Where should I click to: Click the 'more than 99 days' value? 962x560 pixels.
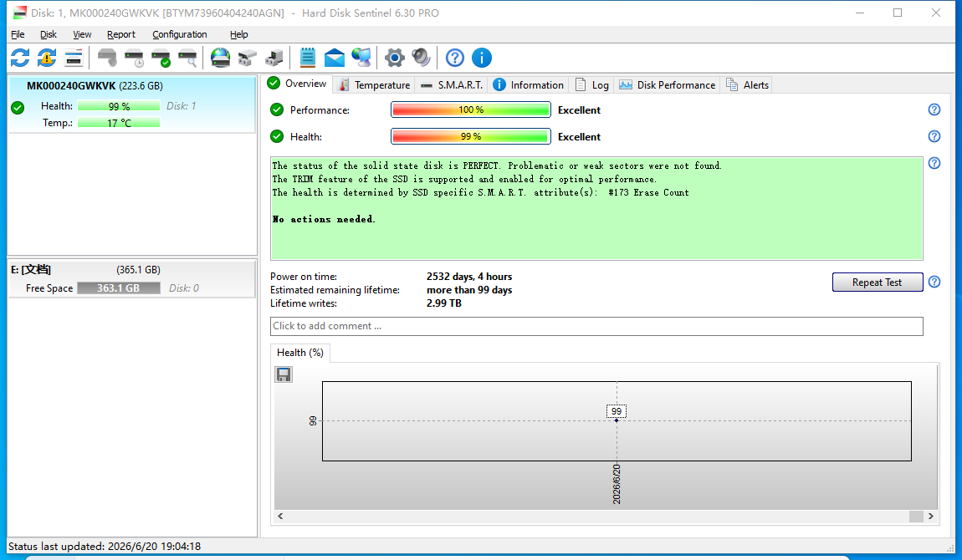point(469,290)
